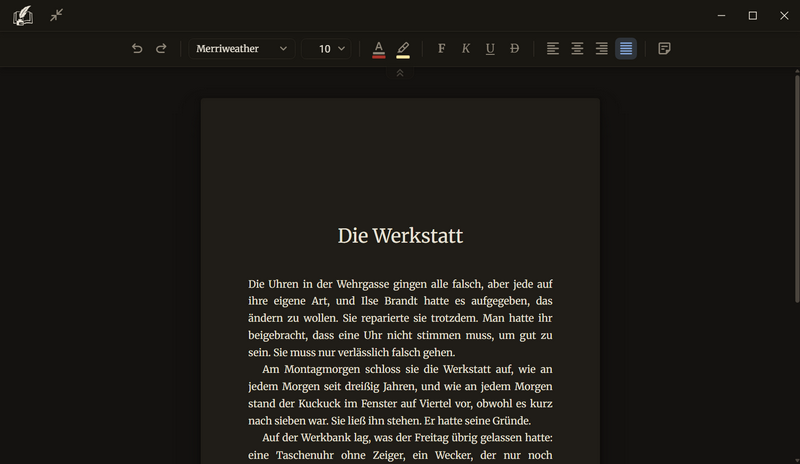Click the vertical scrollbar thumb
The height and width of the screenshot is (464, 800).
[797, 189]
